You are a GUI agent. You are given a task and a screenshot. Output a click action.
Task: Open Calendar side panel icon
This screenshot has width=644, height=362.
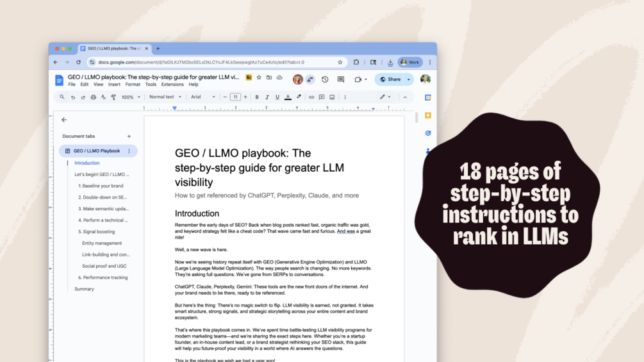click(x=428, y=97)
